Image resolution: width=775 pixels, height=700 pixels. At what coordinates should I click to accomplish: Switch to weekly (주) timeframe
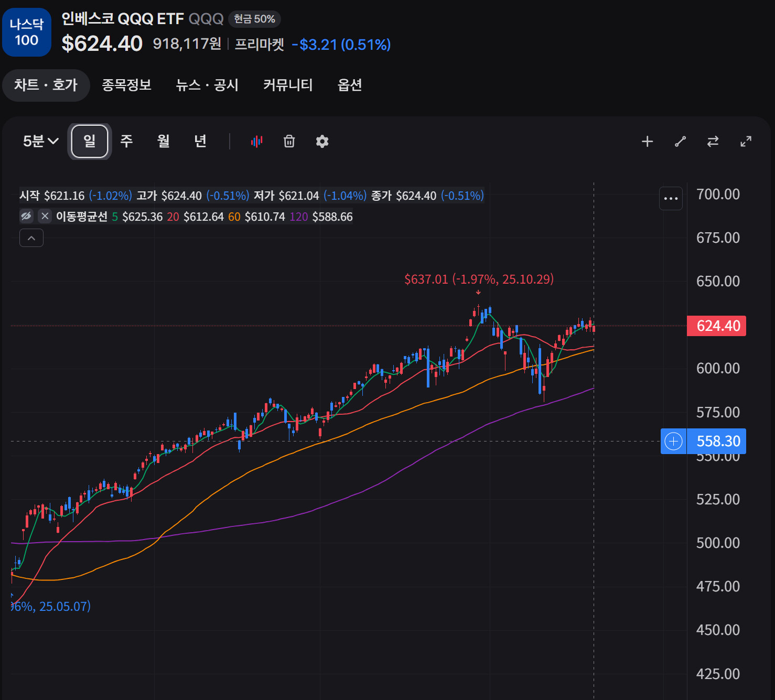(x=126, y=141)
